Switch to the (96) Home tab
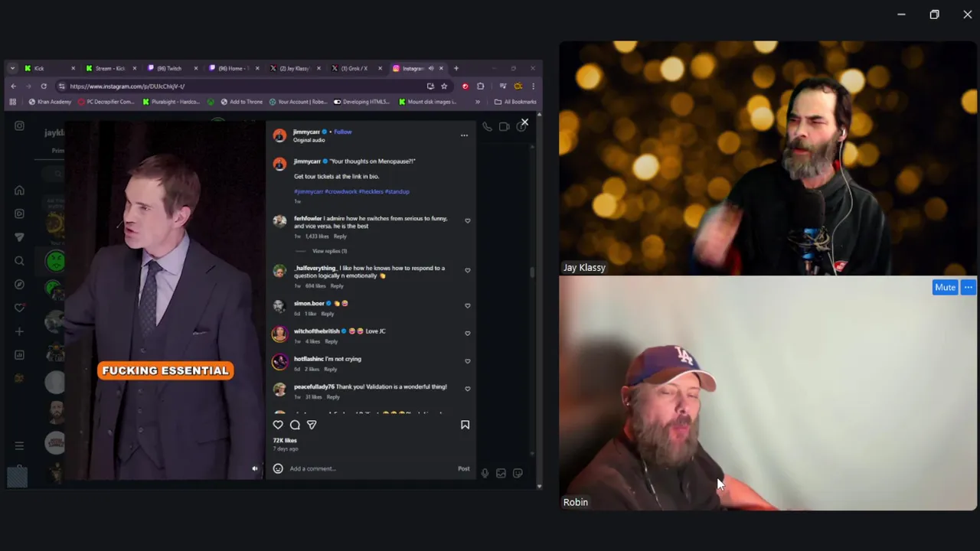This screenshot has width=980, height=551. coord(233,68)
